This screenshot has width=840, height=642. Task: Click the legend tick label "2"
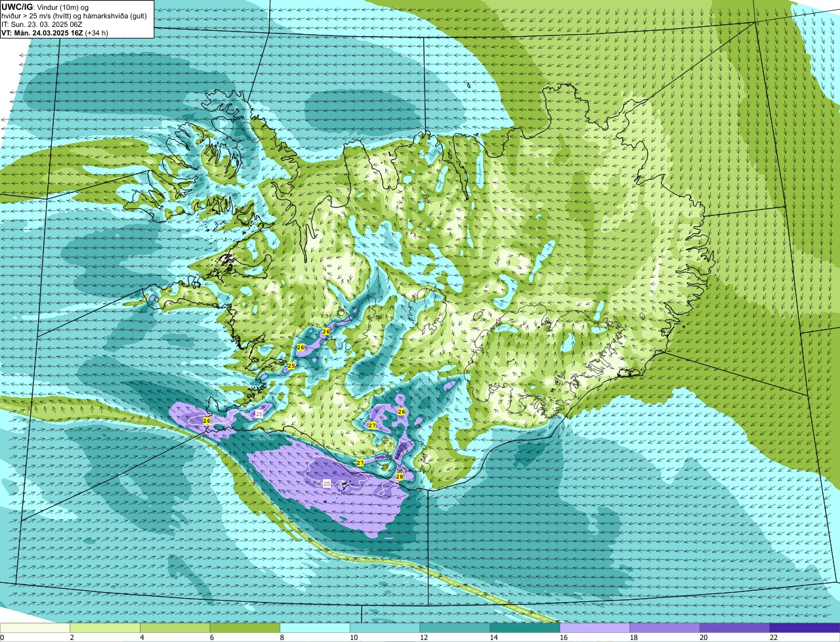click(72, 637)
